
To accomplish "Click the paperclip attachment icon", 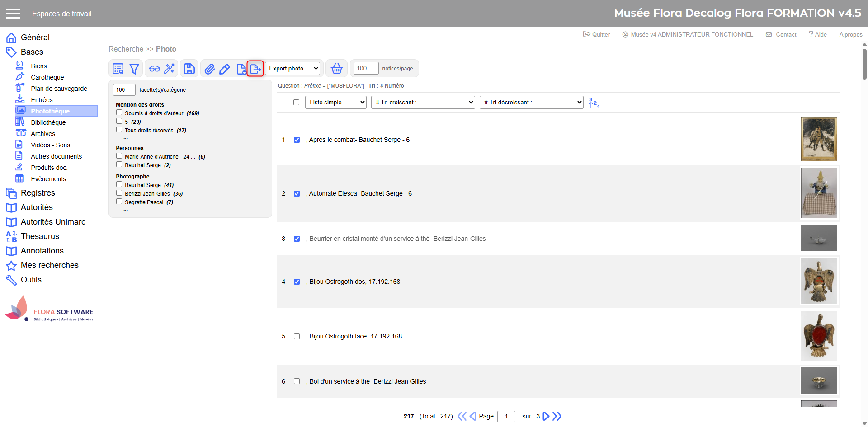I will [209, 69].
